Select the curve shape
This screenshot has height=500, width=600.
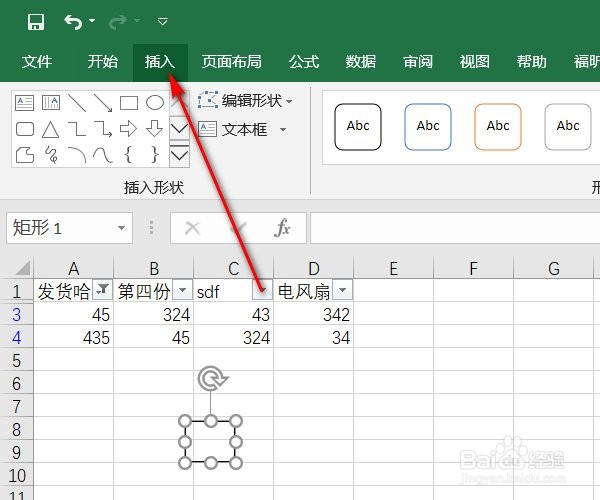click(103, 155)
